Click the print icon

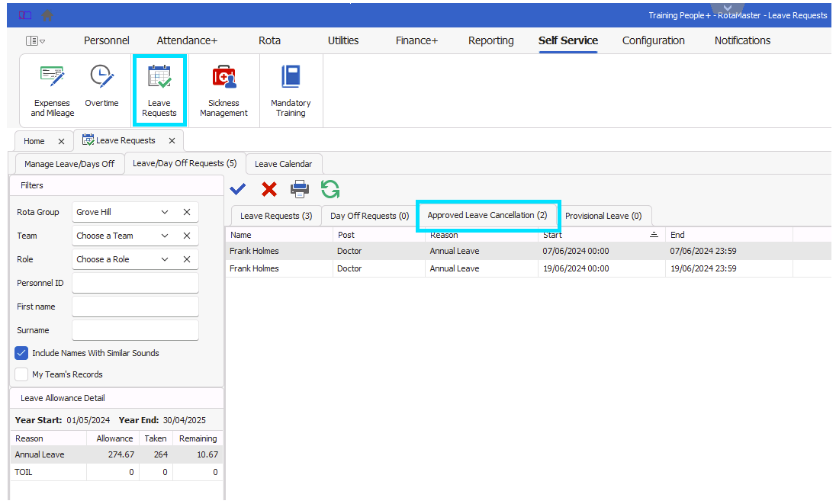[300, 189]
